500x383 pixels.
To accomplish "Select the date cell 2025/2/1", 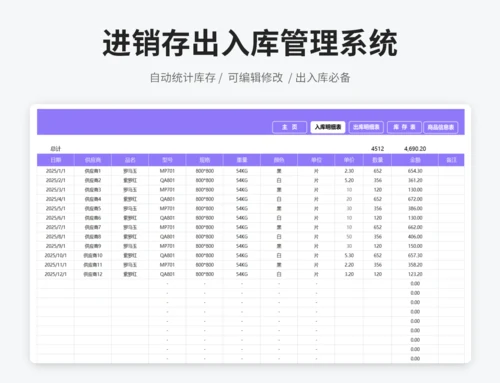I will (x=56, y=180).
